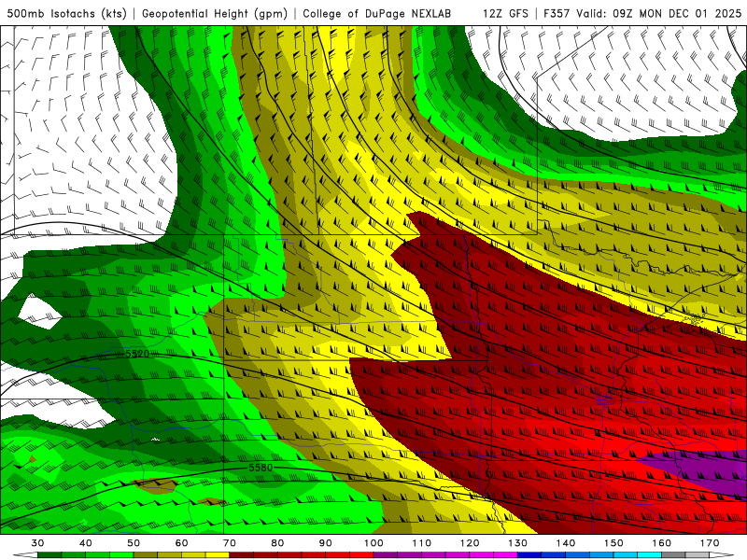Click the 160 knot color bar label
The width and height of the screenshot is (747, 560).
pos(662,543)
